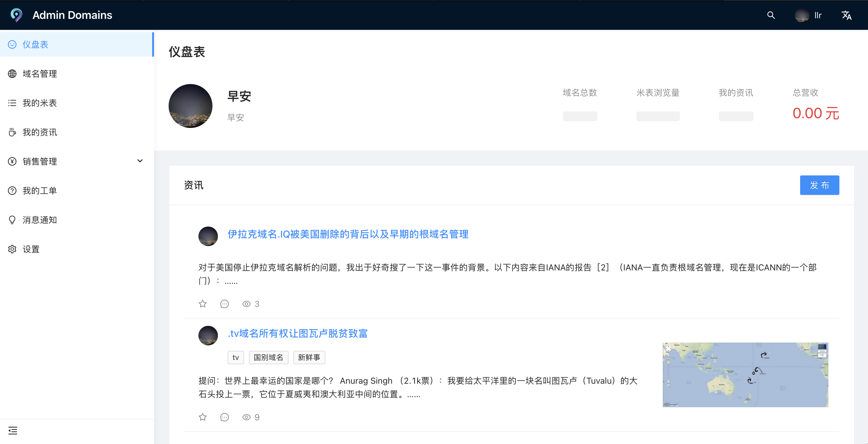Open 消息通知 with the bulb icon
The image size is (868, 444).
(x=40, y=220)
